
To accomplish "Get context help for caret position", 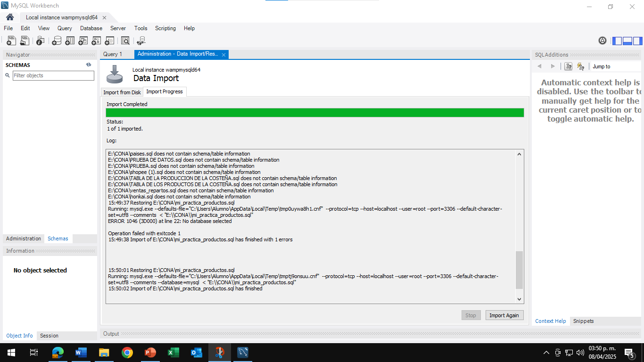I will (569, 66).
